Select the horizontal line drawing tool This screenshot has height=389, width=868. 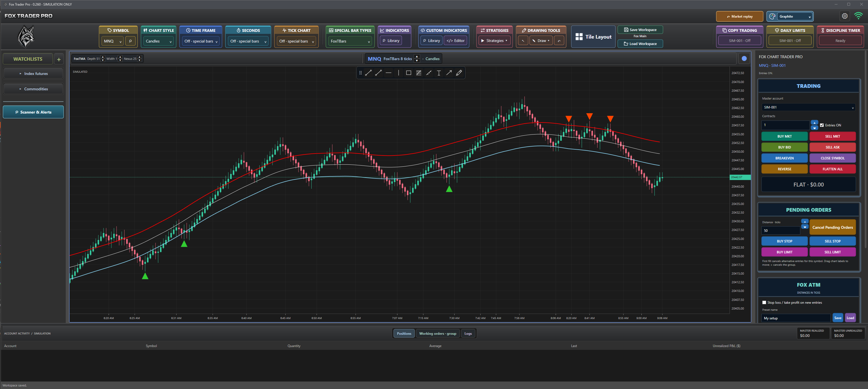click(x=389, y=73)
